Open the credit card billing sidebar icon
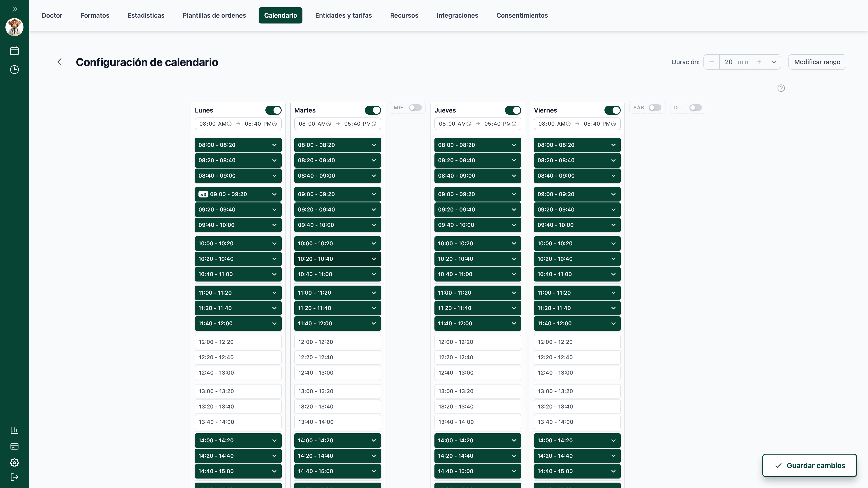The height and width of the screenshot is (488, 868). pos(14,447)
